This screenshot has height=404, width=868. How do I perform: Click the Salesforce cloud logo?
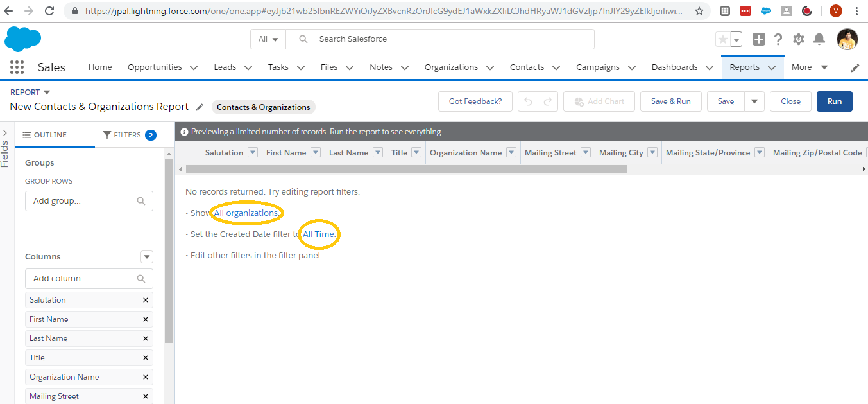[x=22, y=39]
